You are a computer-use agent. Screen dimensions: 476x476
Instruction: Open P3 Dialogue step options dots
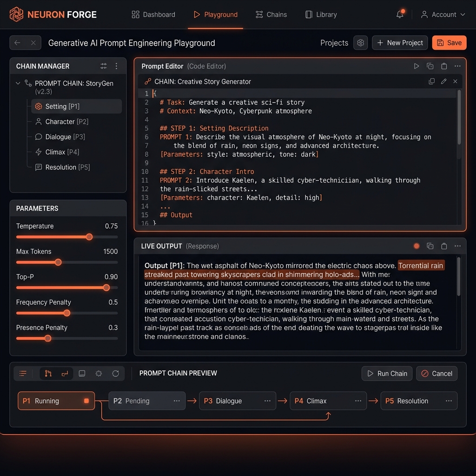[x=267, y=401]
